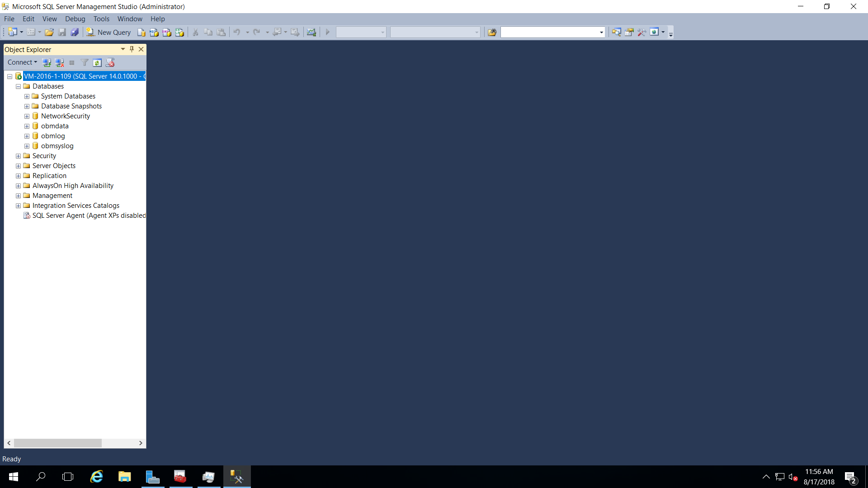868x488 pixels.
Task: Open File Explorer from the taskbar
Action: click(x=124, y=477)
